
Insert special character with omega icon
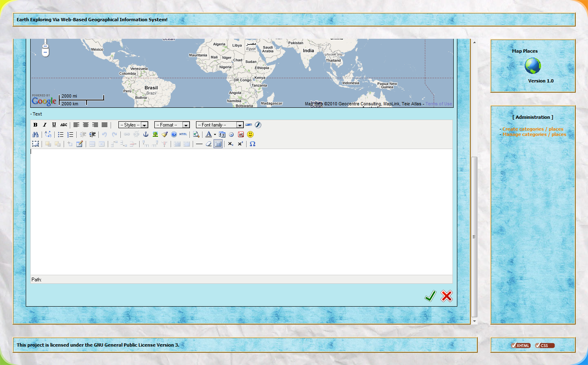252,144
